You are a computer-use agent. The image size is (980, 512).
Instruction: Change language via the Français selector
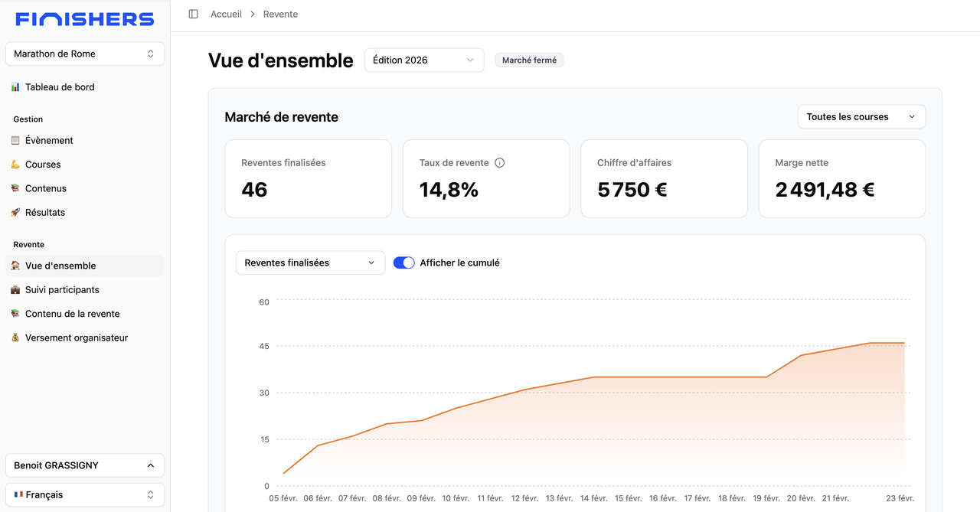coord(84,495)
